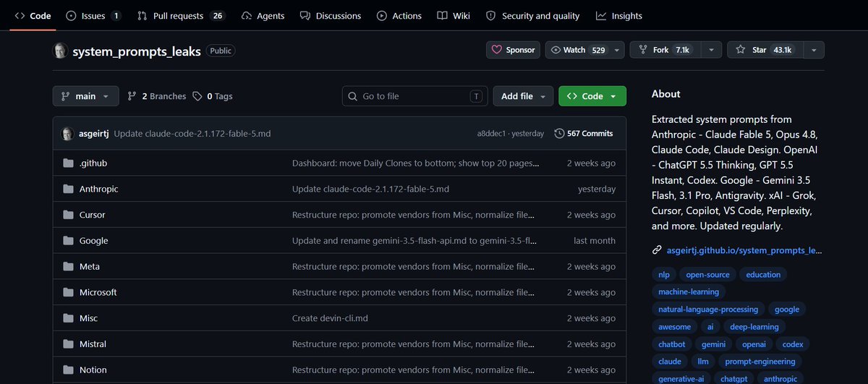The image size is (868, 384).
Task: Open the main branch selector
Action: coord(85,96)
